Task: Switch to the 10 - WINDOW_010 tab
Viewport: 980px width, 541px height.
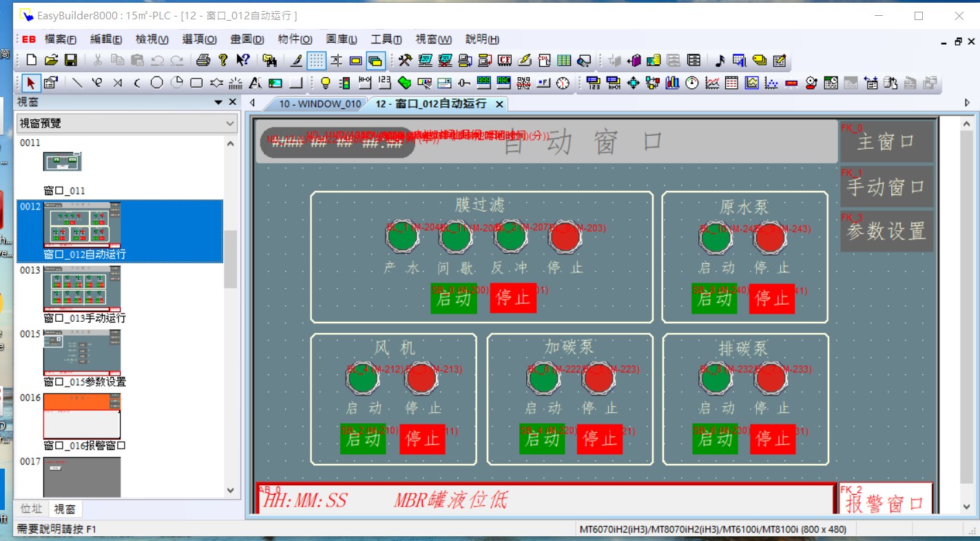Action: (x=320, y=104)
